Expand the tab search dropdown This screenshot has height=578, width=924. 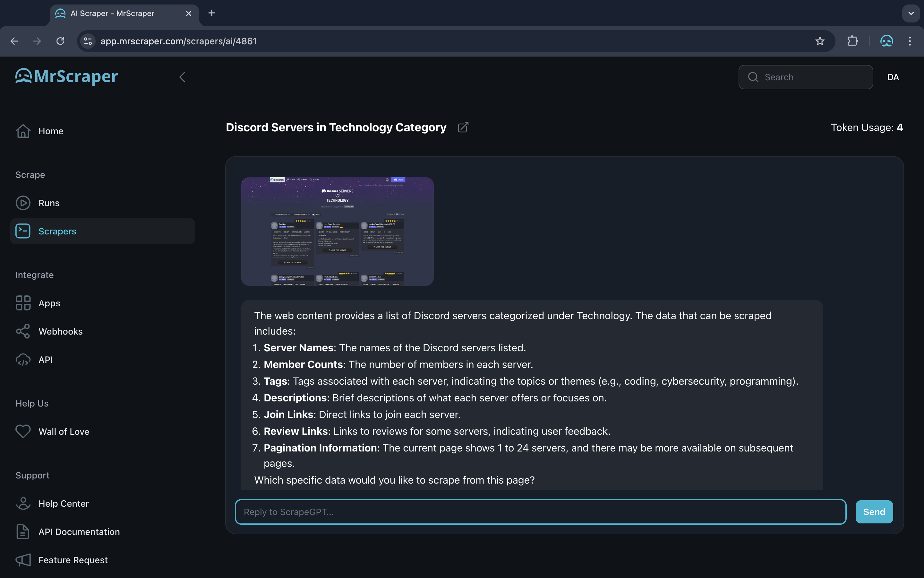coord(911,13)
